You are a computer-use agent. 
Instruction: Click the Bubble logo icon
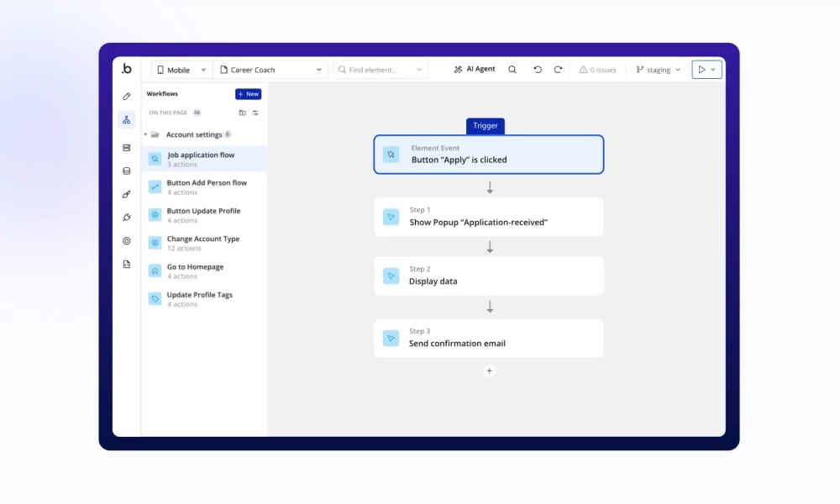(127, 69)
